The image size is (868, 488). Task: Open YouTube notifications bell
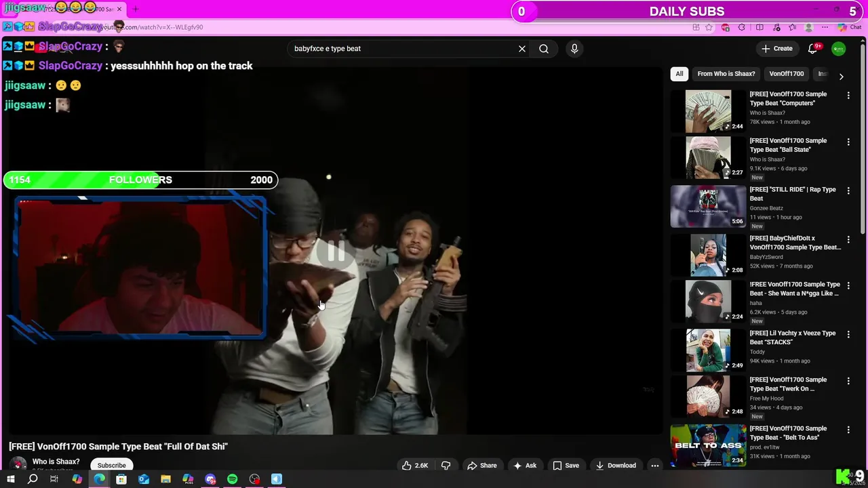click(813, 49)
